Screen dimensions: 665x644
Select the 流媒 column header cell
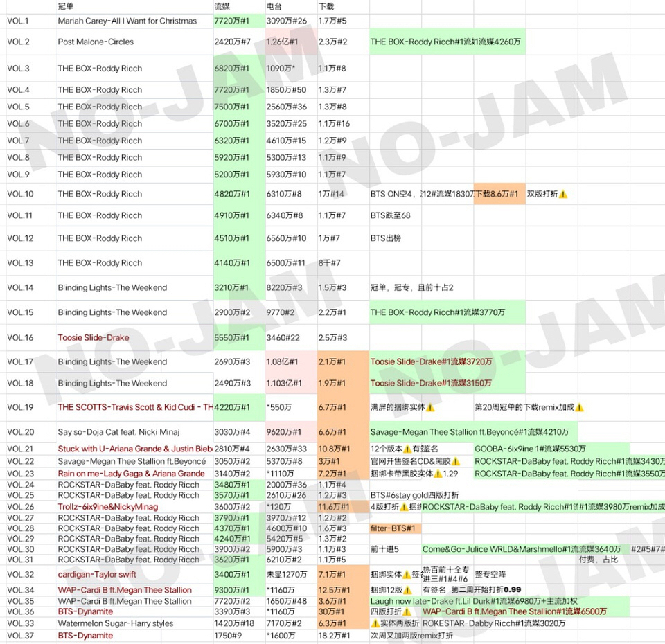(x=239, y=6)
